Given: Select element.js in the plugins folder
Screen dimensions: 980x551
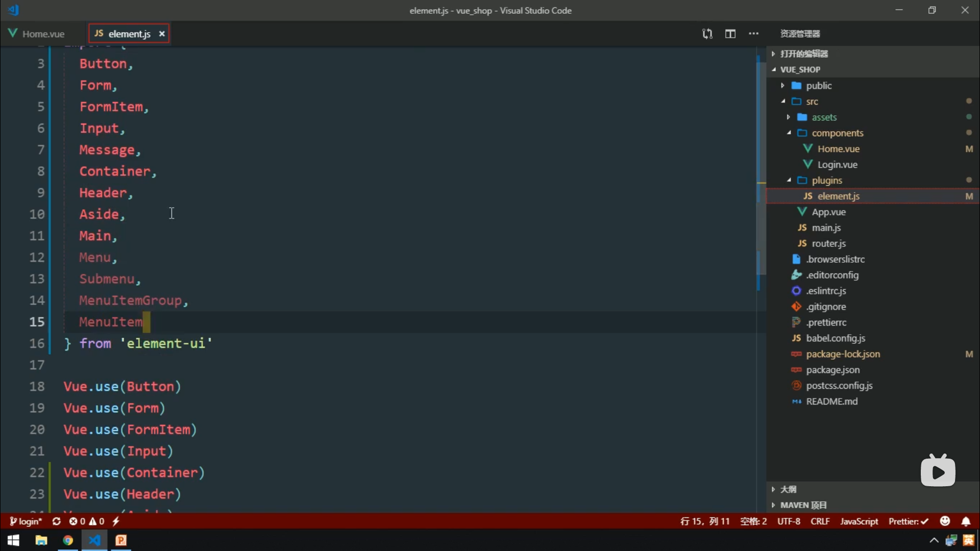Looking at the screenshot, I should (x=873, y=196).
